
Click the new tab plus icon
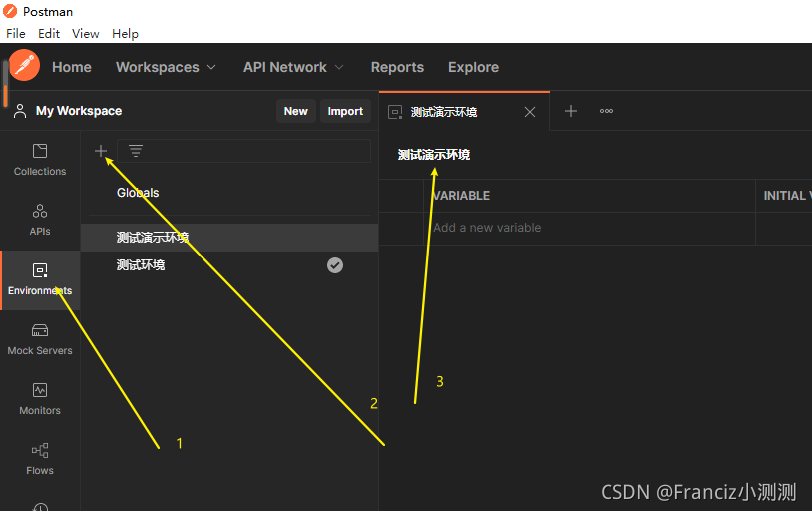[571, 111]
